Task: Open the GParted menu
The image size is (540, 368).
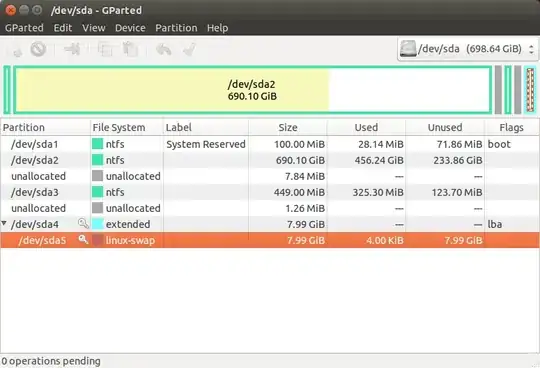Action: 24,28
